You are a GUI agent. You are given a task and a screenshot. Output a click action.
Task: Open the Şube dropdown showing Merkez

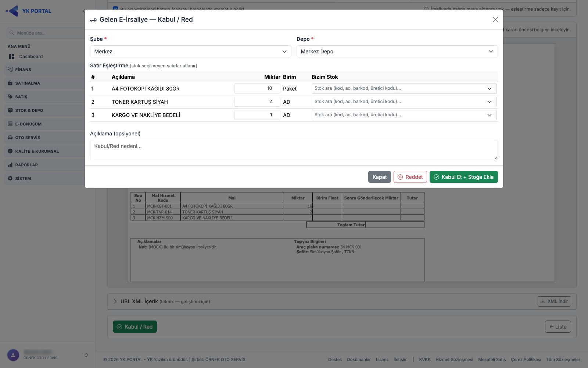click(x=190, y=52)
